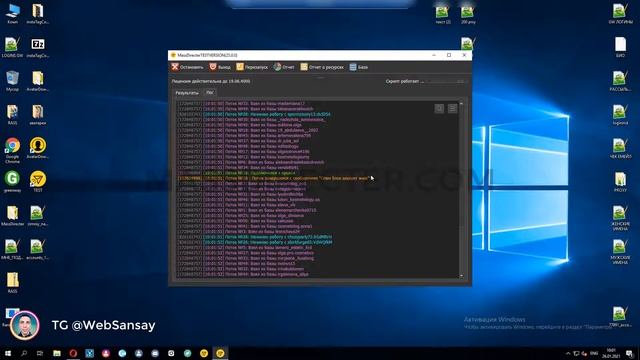Viewport: 640px width, 360px height.
Task: Open Opera browser from taskbar
Action: 73,353
